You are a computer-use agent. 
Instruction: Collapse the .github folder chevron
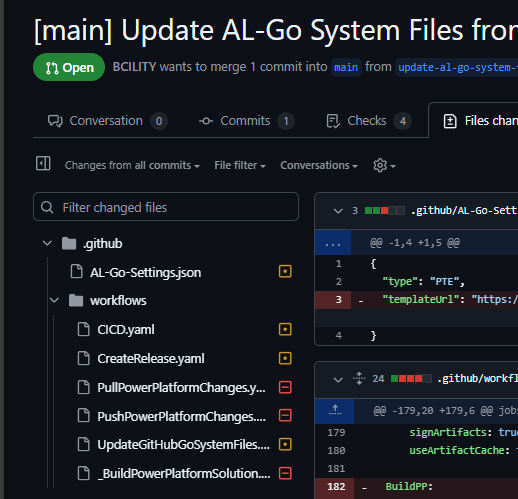point(47,243)
